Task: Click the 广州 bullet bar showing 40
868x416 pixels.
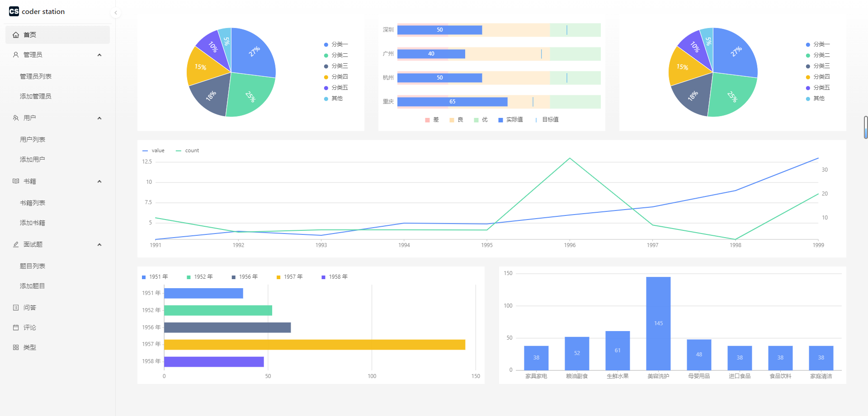Action: click(x=431, y=54)
